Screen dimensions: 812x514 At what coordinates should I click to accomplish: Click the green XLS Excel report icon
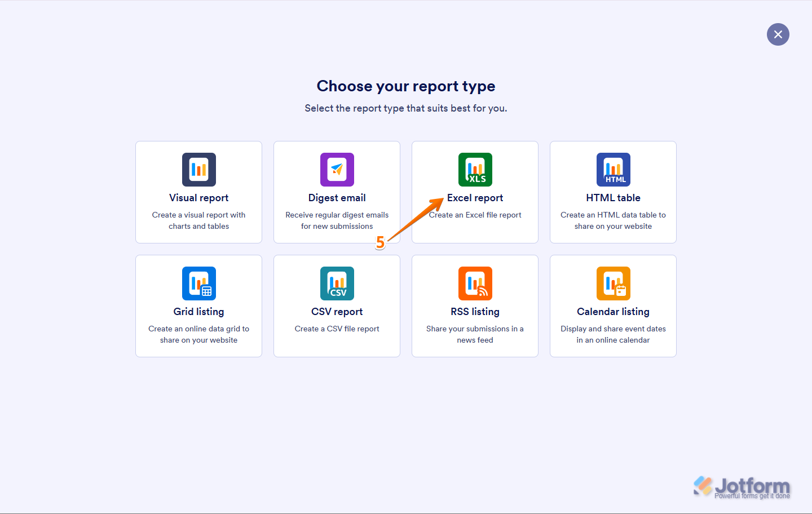pos(475,170)
